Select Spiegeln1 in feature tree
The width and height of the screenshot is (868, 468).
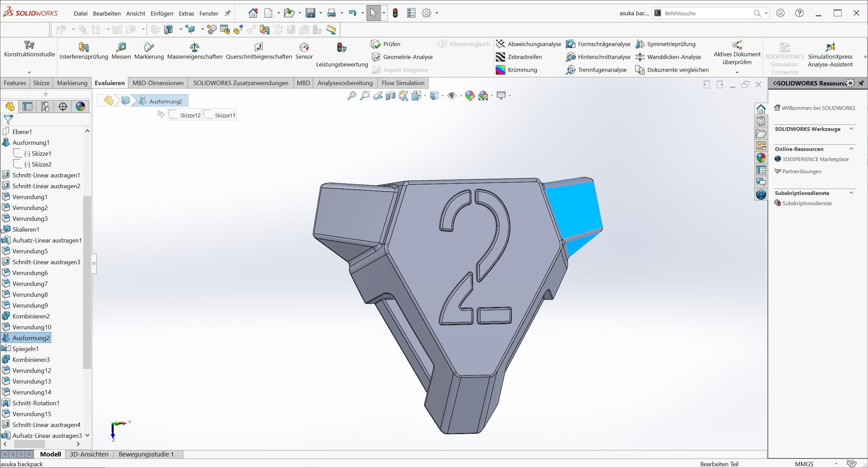point(25,349)
